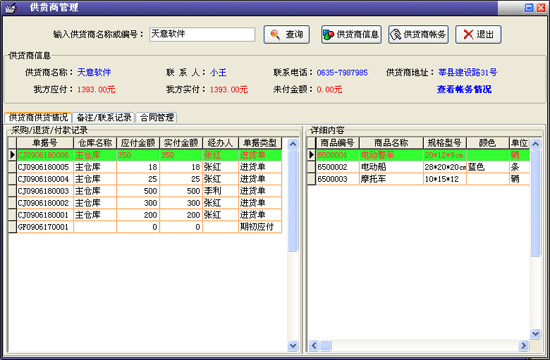Screen dimensions: 550x360
Task: Click the row pointer arrow in the 单据号 grid
Action: (x=12, y=155)
